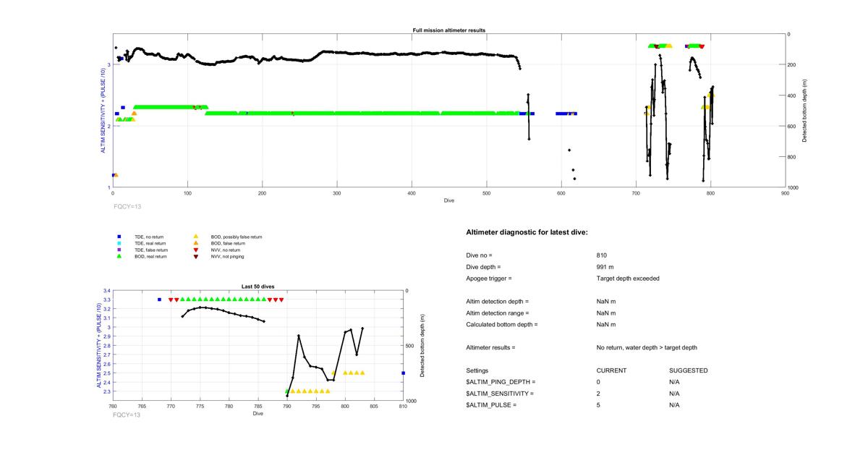The image size is (868, 450).
Task: Select the '$ALTIM_SENSITIVITY =' setting label
Action: pos(500,394)
